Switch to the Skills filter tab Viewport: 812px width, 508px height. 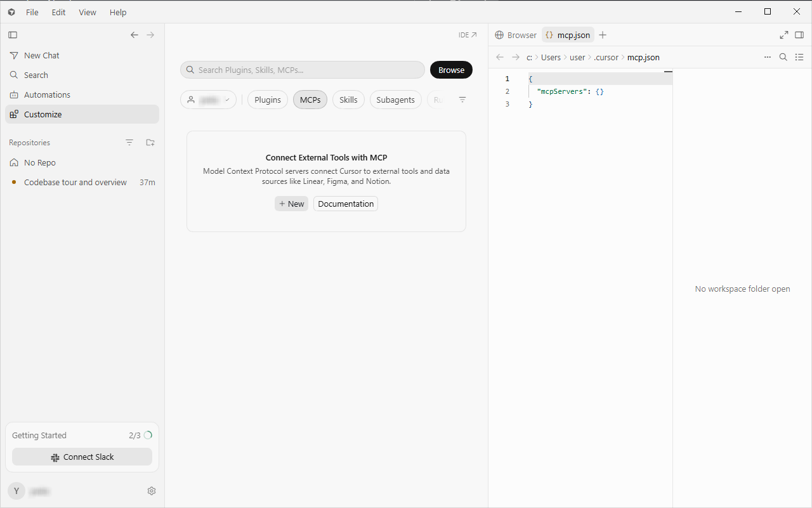click(348, 100)
